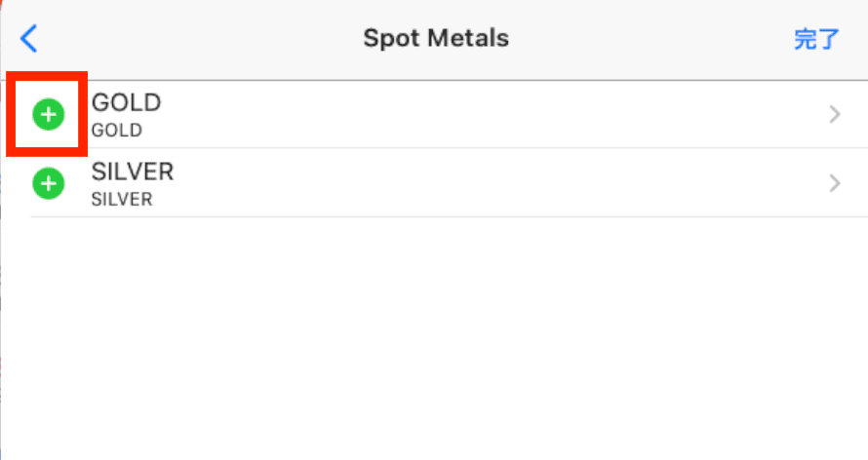Click the green circle beside SILVER
The width and height of the screenshot is (868, 460).
49,183
